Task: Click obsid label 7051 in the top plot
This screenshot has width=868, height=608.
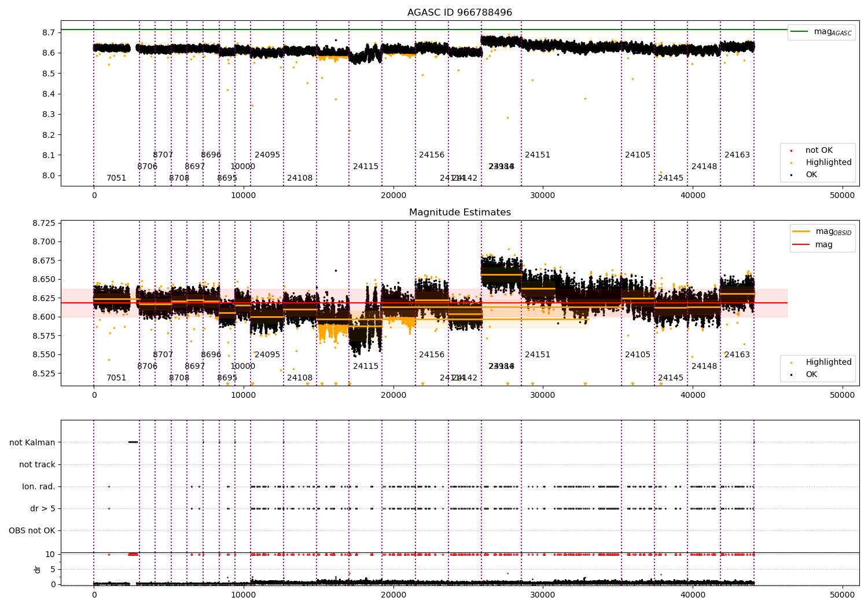Action: (116, 178)
